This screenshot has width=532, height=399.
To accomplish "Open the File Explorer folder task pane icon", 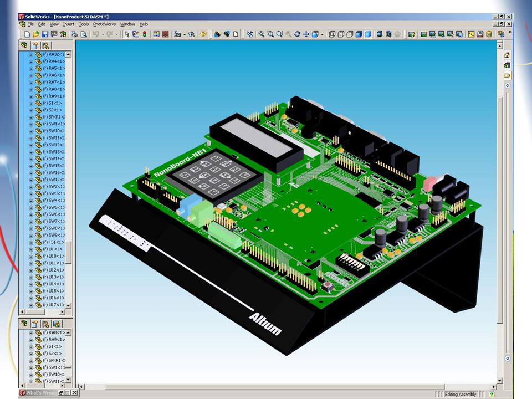I will click(x=507, y=75).
